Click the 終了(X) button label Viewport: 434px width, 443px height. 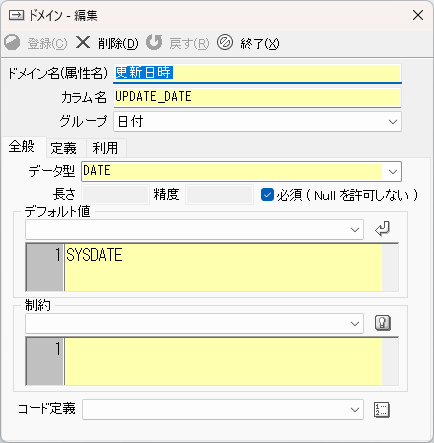260,44
